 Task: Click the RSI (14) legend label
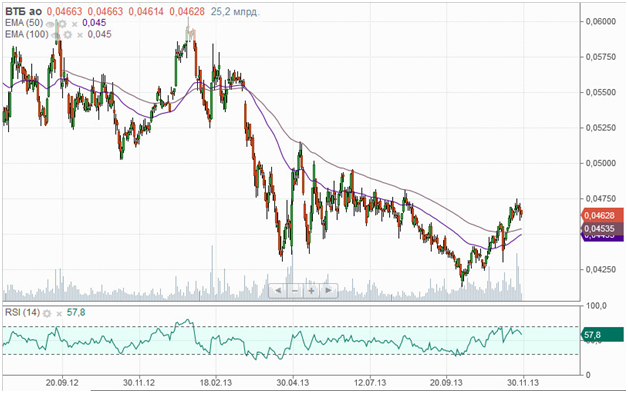click(22, 312)
